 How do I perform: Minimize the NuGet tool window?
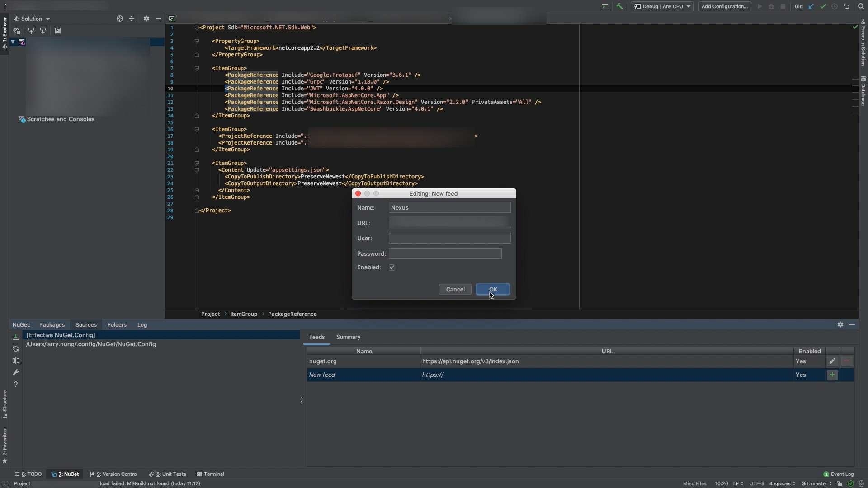(x=852, y=324)
